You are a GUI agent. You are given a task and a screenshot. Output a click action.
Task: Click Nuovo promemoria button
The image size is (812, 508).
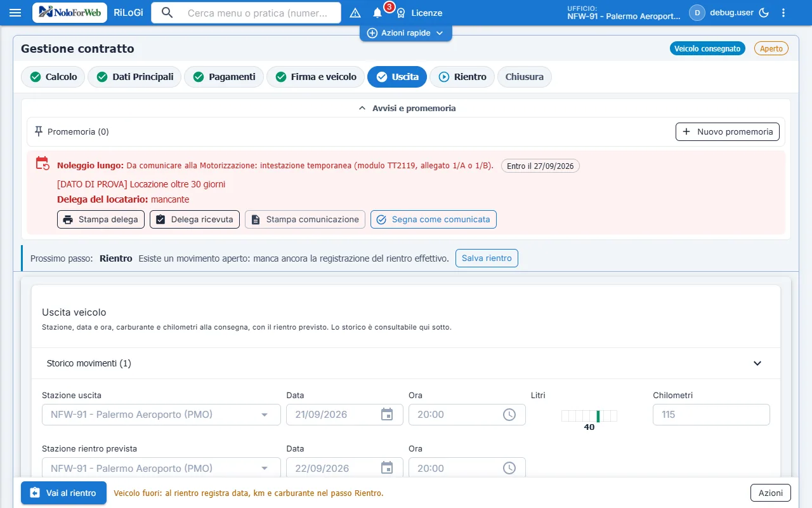[x=728, y=131]
